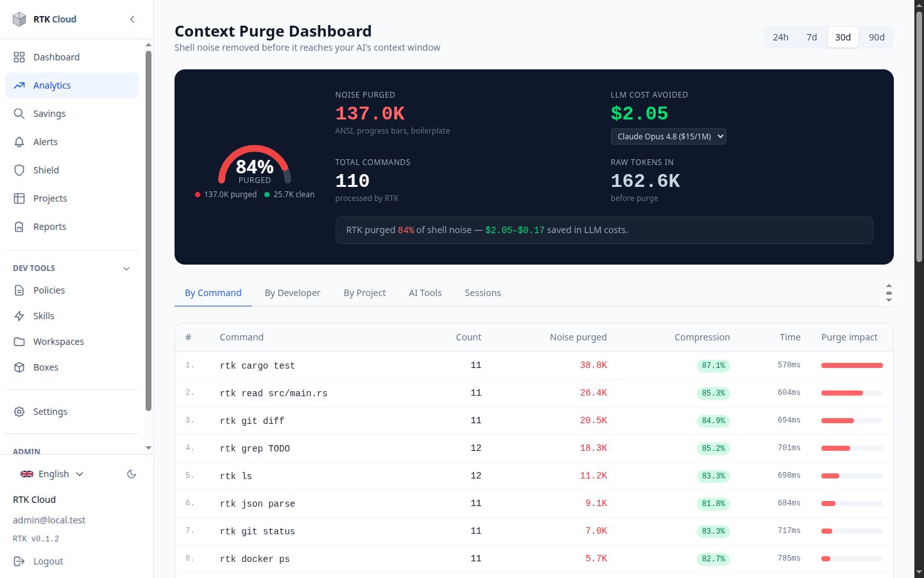924x578 pixels.
Task: Sort by the Compression column header
Action: (x=702, y=337)
